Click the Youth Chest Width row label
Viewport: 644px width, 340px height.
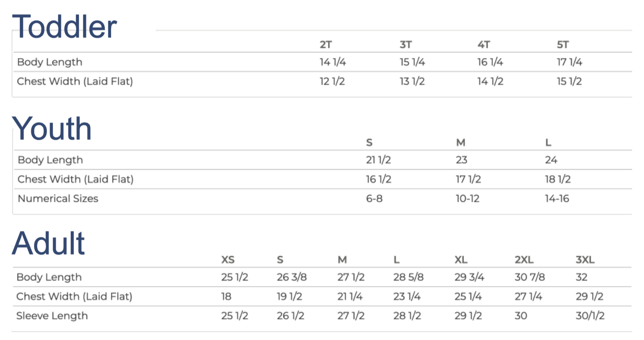point(76,179)
